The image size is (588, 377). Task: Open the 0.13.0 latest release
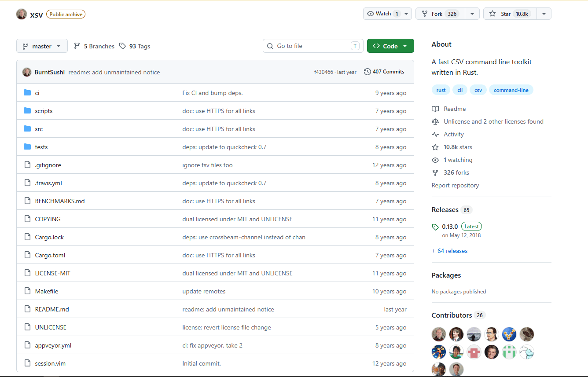pyautogui.click(x=450, y=227)
